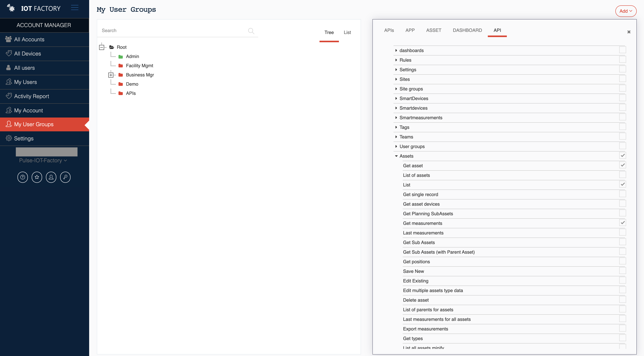
Task: Open the Pulse-IOT-Factory account dropdown
Action: coord(43,160)
